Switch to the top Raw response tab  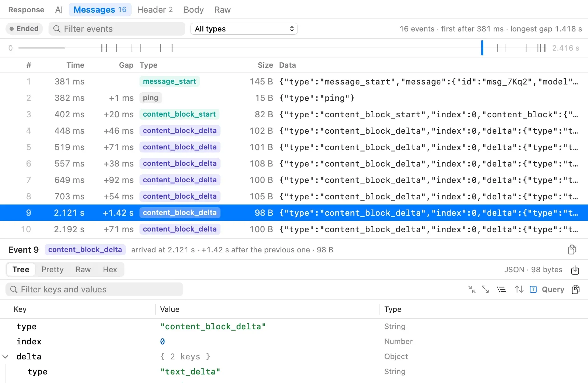(x=223, y=10)
